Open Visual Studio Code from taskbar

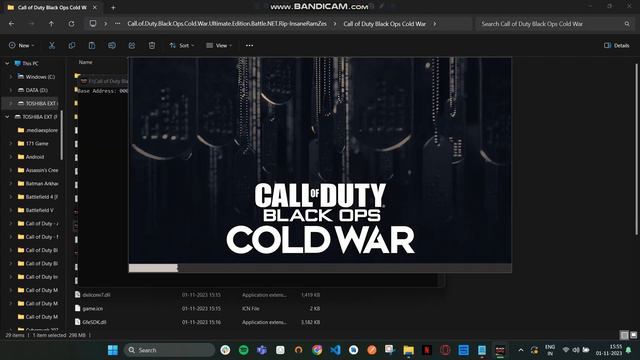coord(335,350)
